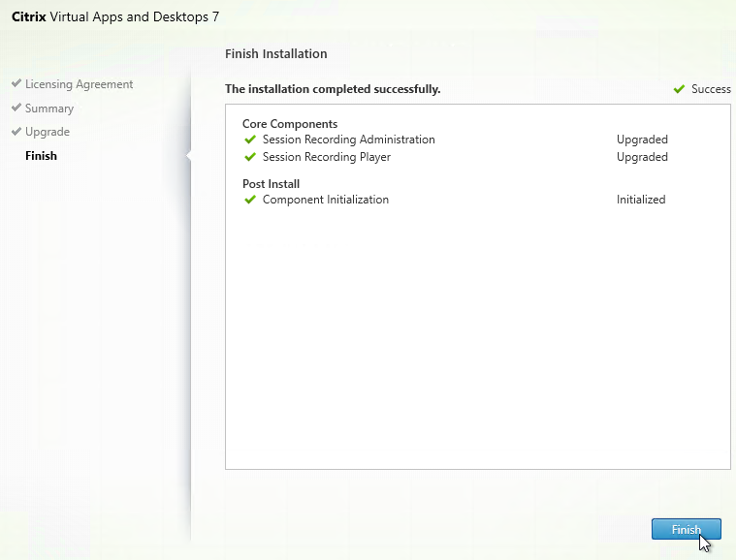Select the Session Recording Player row text

[x=327, y=157]
